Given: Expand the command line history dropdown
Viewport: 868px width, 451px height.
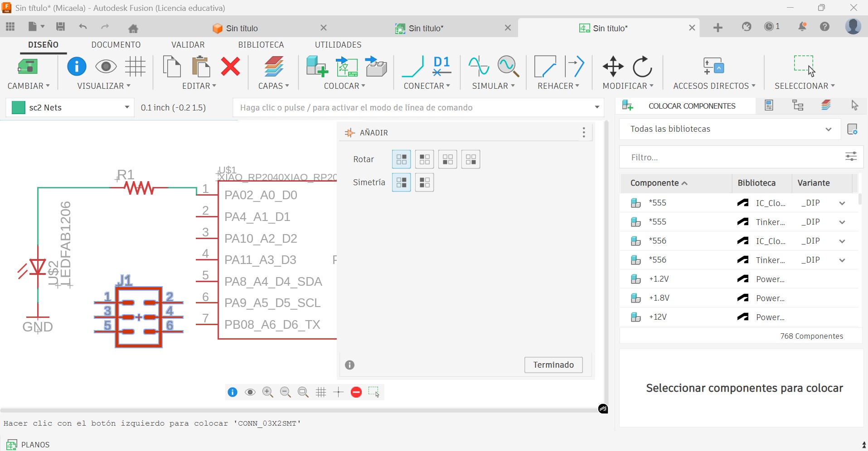Looking at the screenshot, I should click(x=597, y=107).
